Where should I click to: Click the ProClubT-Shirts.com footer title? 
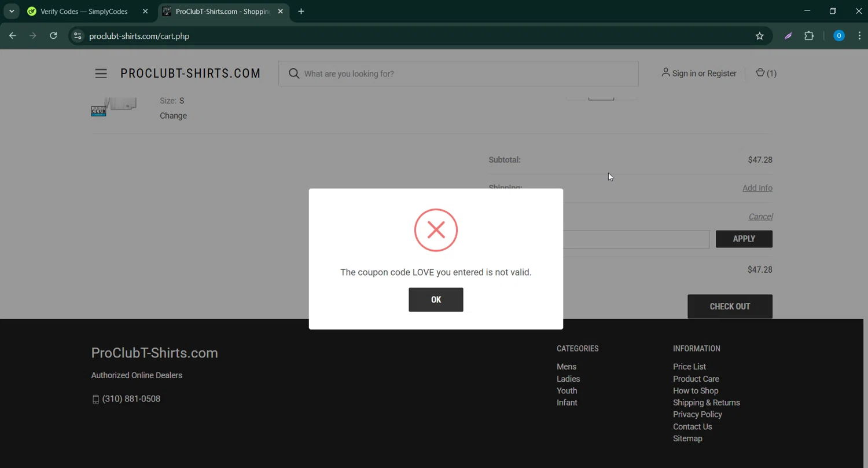[155, 353]
